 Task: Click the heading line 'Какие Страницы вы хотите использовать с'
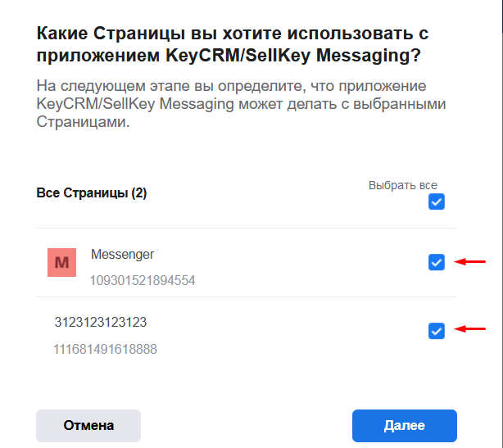(233, 33)
